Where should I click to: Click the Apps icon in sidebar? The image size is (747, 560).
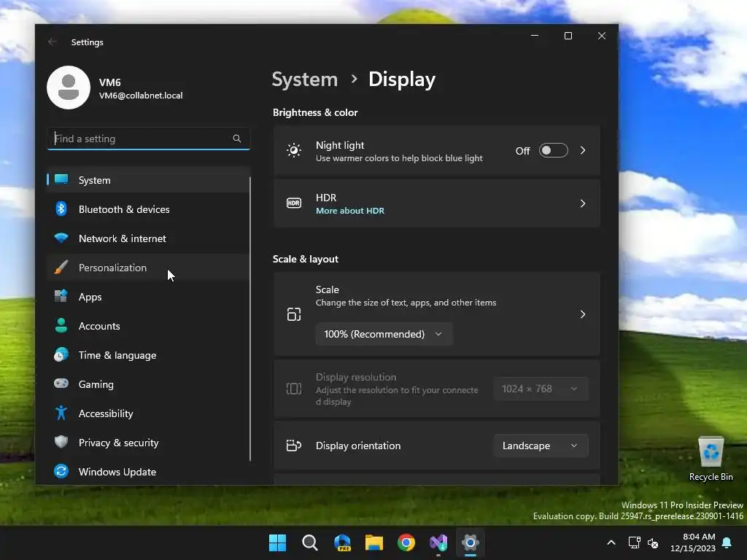pos(61,296)
